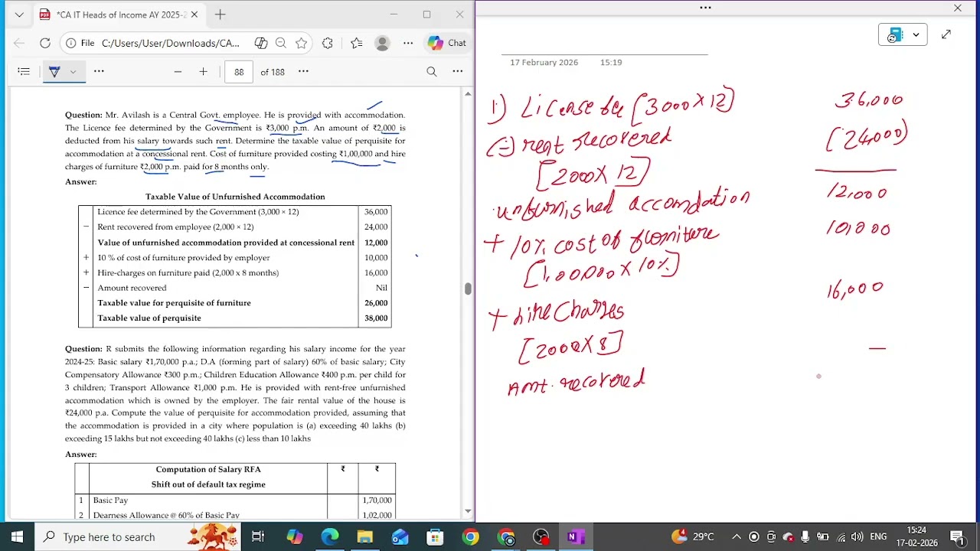
Task: Open Google Chrome from the taskbar
Action: (470, 537)
